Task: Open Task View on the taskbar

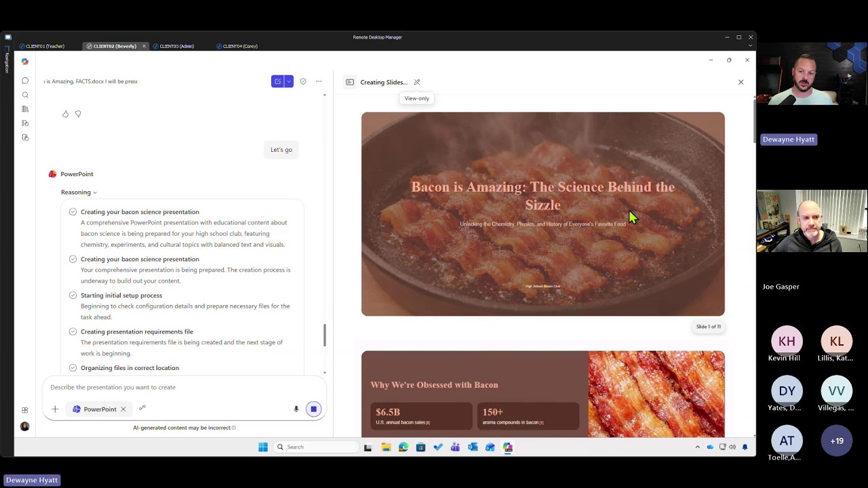Action: tap(368, 447)
